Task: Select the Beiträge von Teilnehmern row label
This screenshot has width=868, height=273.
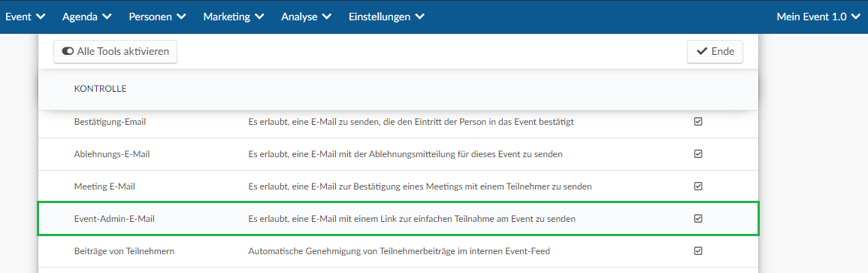Action: 125,251
